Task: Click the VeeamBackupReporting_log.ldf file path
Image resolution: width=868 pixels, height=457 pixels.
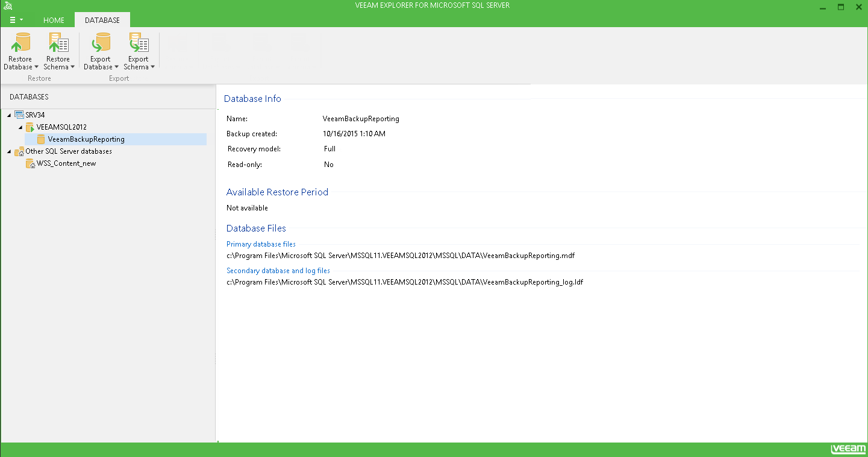Action: pos(405,282)
